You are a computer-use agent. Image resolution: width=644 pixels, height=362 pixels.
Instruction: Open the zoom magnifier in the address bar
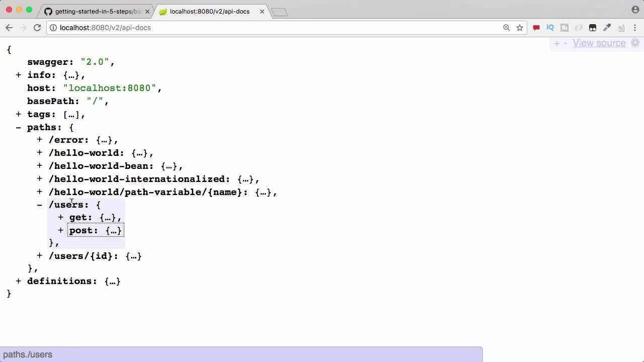507,28
